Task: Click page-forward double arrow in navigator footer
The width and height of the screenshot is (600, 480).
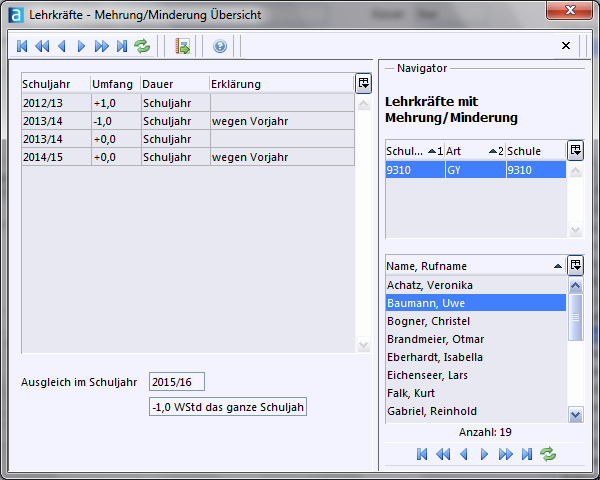Action: point(505,454)
